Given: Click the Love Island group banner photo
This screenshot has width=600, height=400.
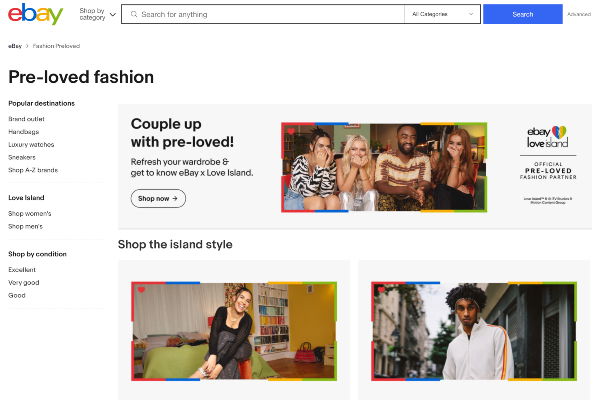Looking at the screenshot, I should pos(384,167).
